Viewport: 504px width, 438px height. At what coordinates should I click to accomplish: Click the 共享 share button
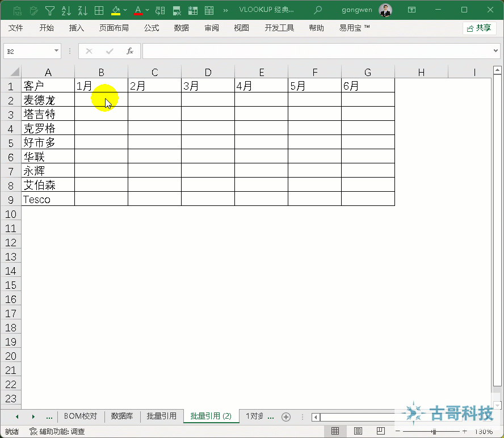coord(478,27)
